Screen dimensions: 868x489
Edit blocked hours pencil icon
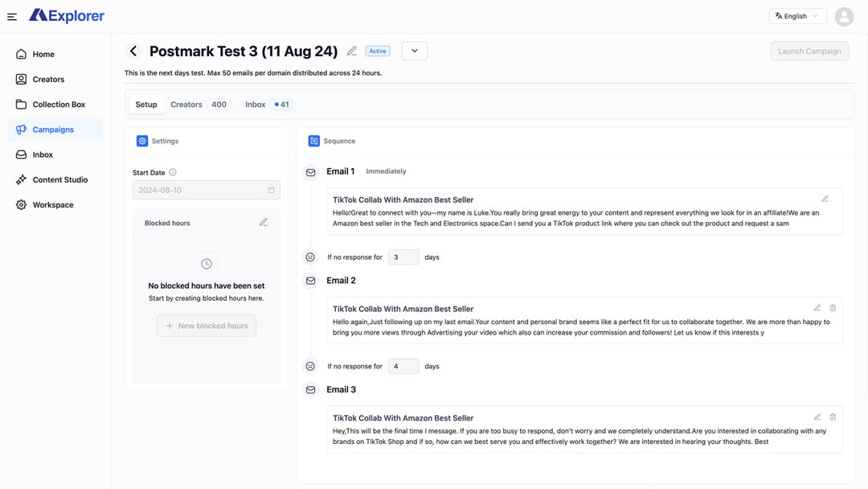[263, 223]
